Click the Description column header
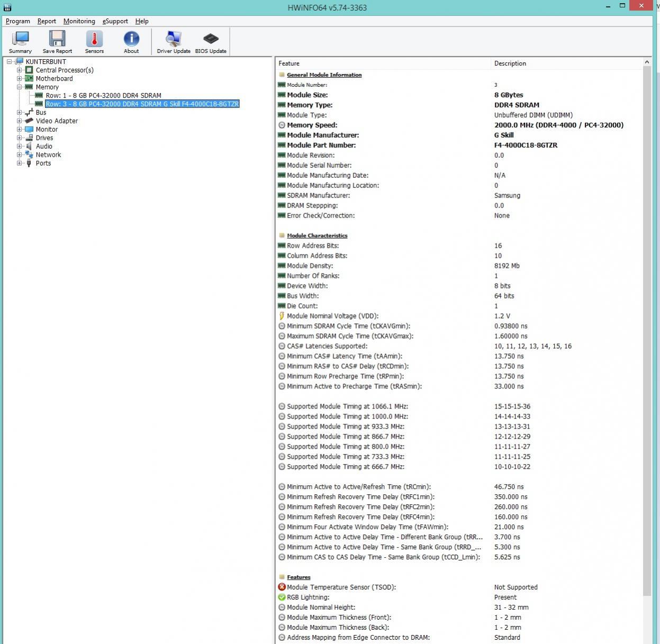The image size is (660, 644). 567,63
